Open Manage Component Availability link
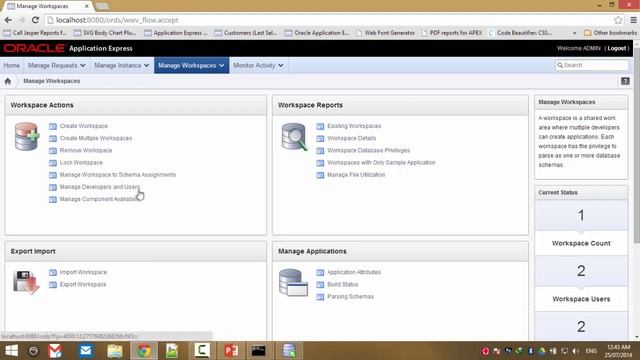This screenshot has width=640, height=360. coord(99,199)
